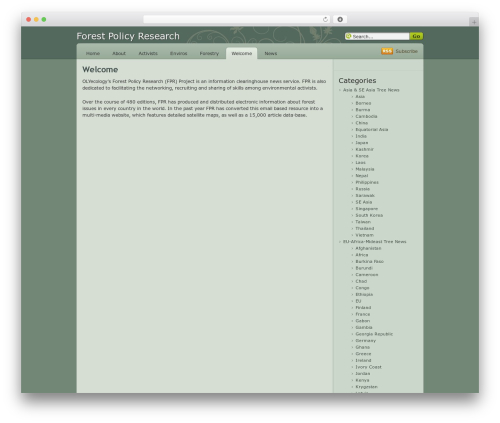500x423 pixels.
Task: Open the About tab
Action: [119, 53]
